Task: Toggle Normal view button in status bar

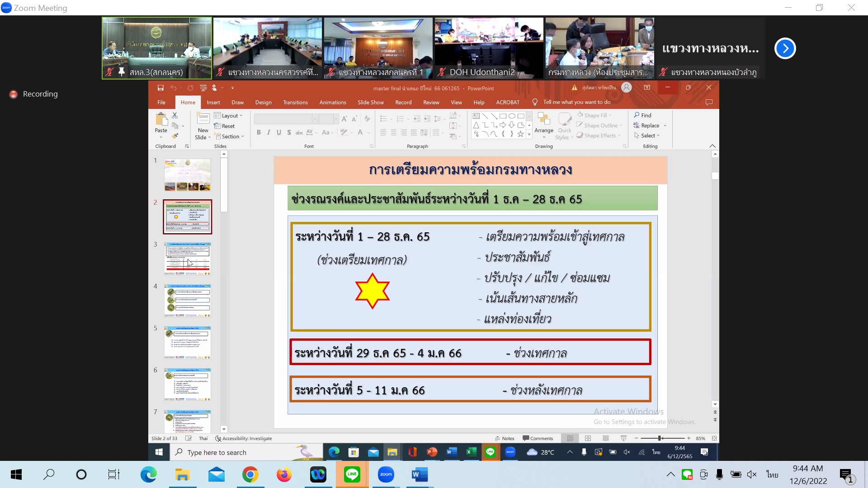Action: pos(570,438)
